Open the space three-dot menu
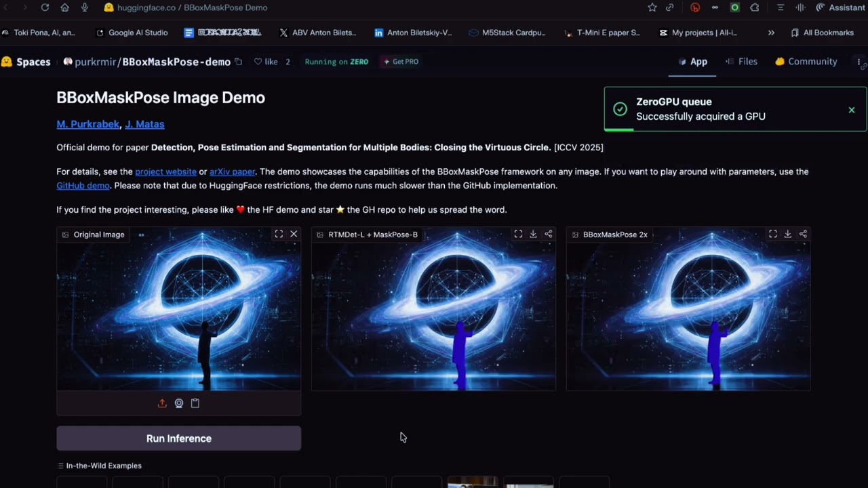Screen dimensions: 868x488 tap(859, 62)
